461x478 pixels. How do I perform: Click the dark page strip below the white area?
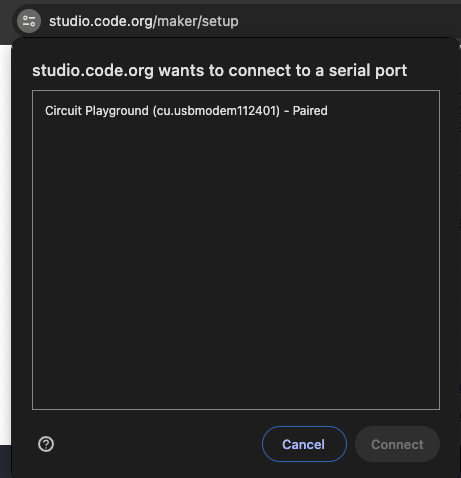(6, 461)
